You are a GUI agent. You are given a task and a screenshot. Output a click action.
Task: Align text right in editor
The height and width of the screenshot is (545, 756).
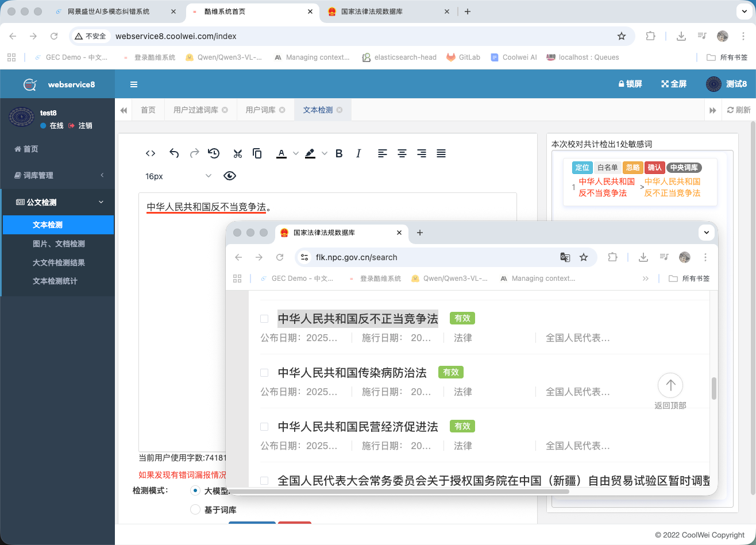coord(422,153)
